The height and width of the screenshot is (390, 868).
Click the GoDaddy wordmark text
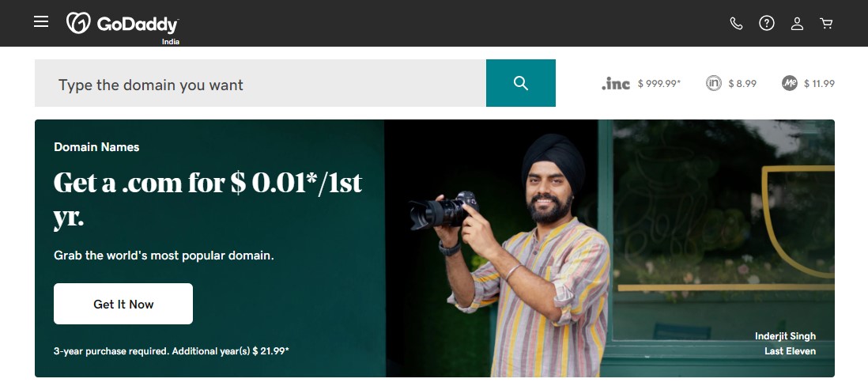pyautogui.click(x=138, y=25)
